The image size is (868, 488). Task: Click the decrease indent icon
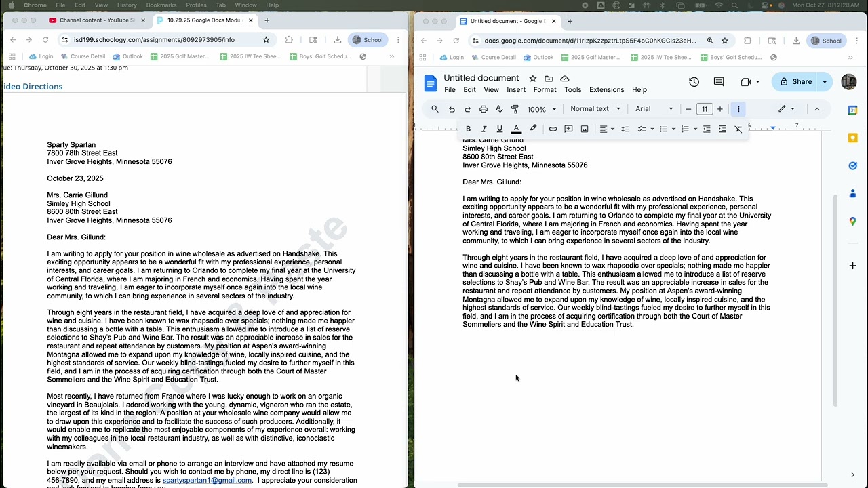pyautogui.click(x=706, y=129)
